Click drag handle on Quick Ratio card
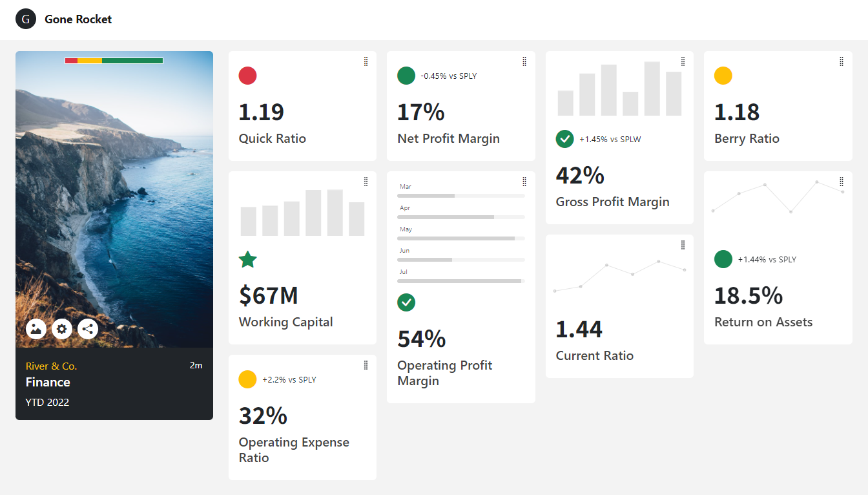Screen dimensions: 868x495 coord(366,61)
